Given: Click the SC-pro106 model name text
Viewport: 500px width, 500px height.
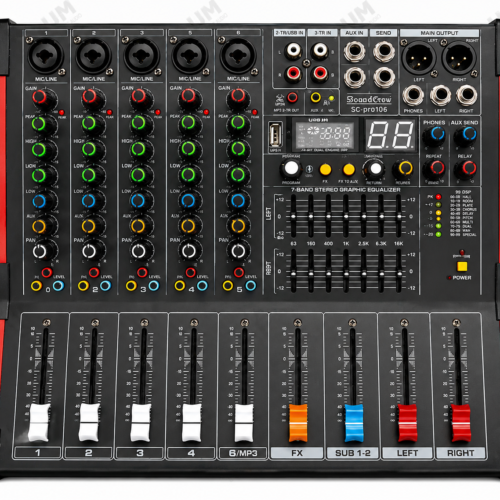Looking at the screenshot, I should (369, 109).
